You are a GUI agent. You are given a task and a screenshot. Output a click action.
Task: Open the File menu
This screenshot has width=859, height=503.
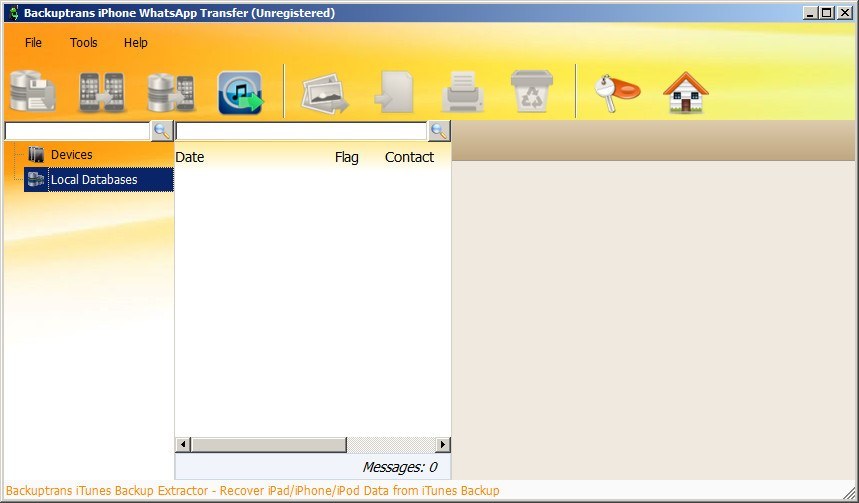coord(33,43)
